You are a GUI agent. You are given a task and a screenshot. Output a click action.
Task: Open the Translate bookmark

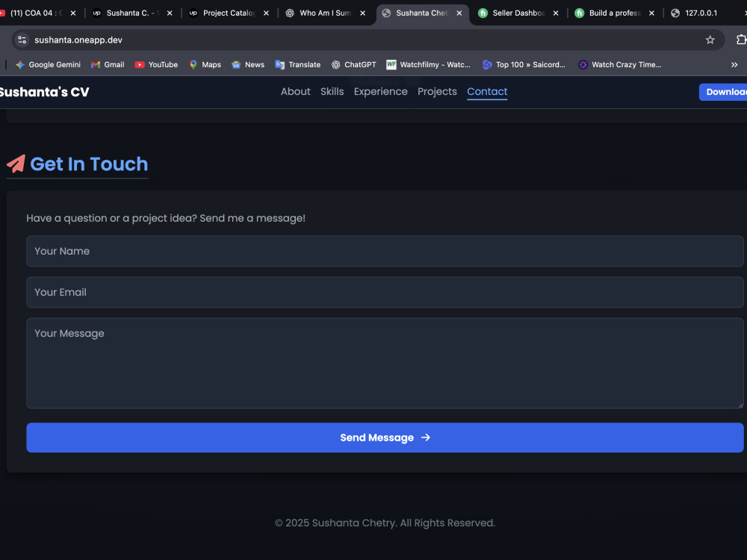click(298, 65)
